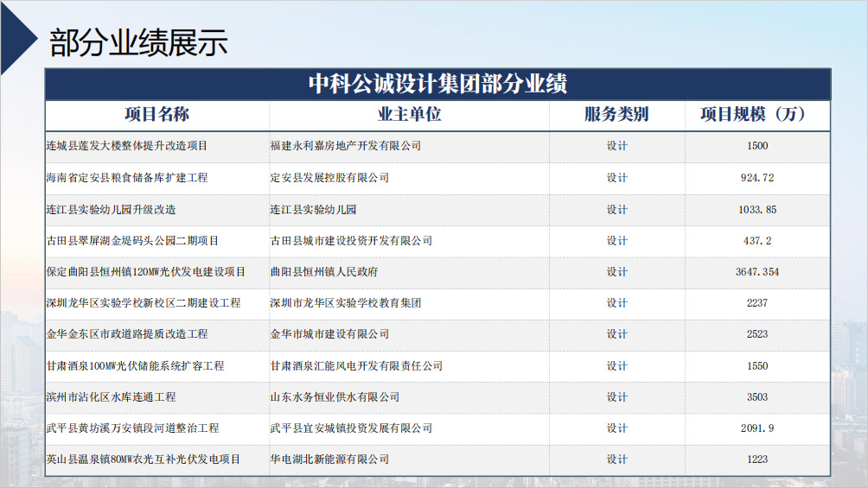Viewport: 868px width, 488px height.
Task: Select the 项目名称 column header
Action: pyautogui.click(x=156, y=115)
